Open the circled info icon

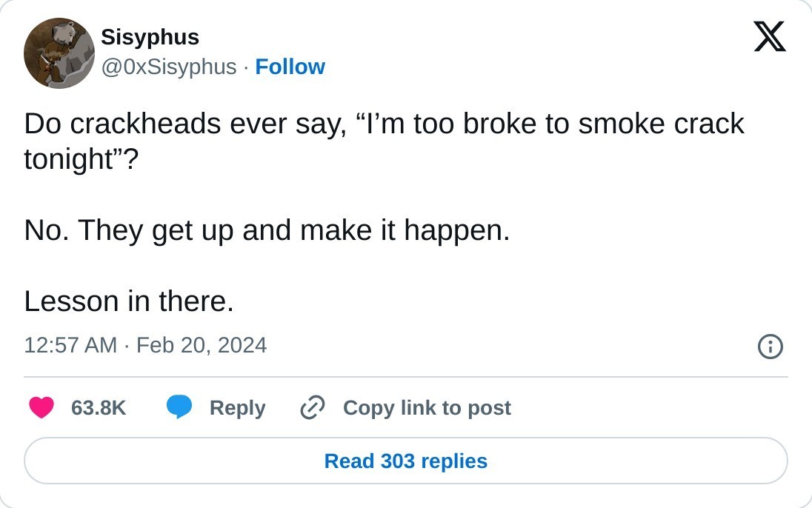(x=771, y=346)
